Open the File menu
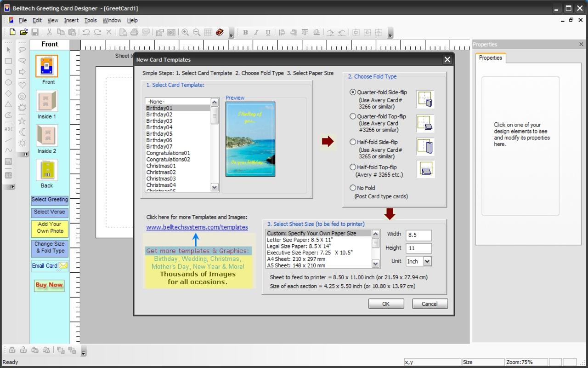 23,20
